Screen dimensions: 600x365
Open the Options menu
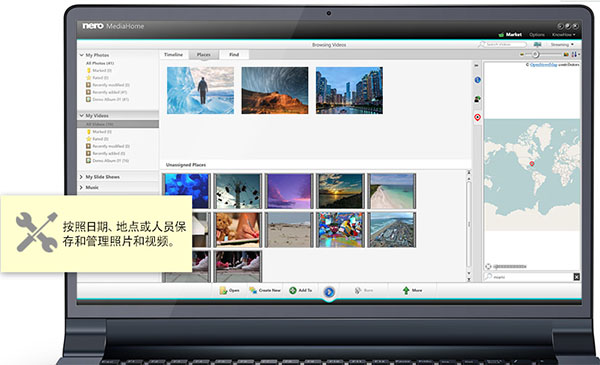click(537, 34)
